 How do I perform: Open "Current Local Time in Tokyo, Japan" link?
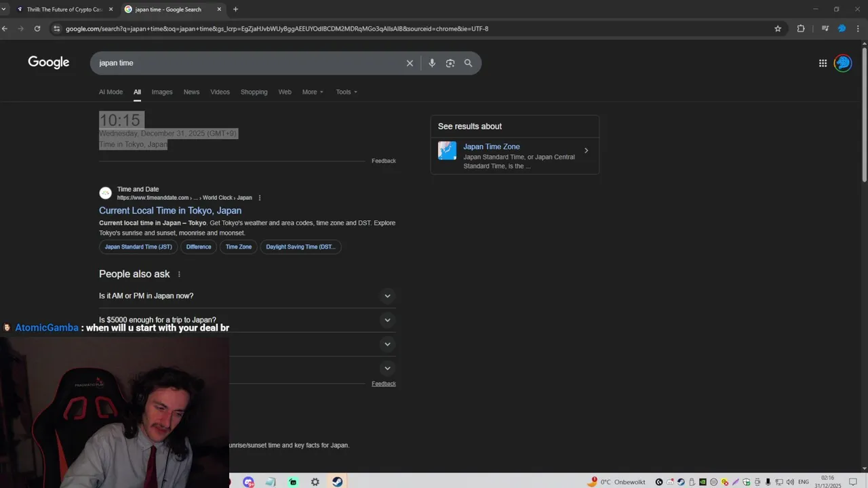click(170, 211)
